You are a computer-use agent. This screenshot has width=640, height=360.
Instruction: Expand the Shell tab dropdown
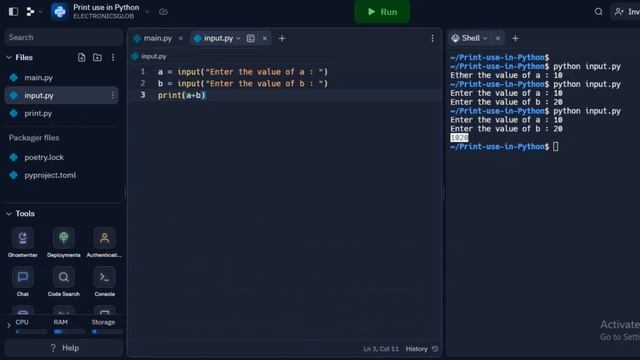(485, 38)
